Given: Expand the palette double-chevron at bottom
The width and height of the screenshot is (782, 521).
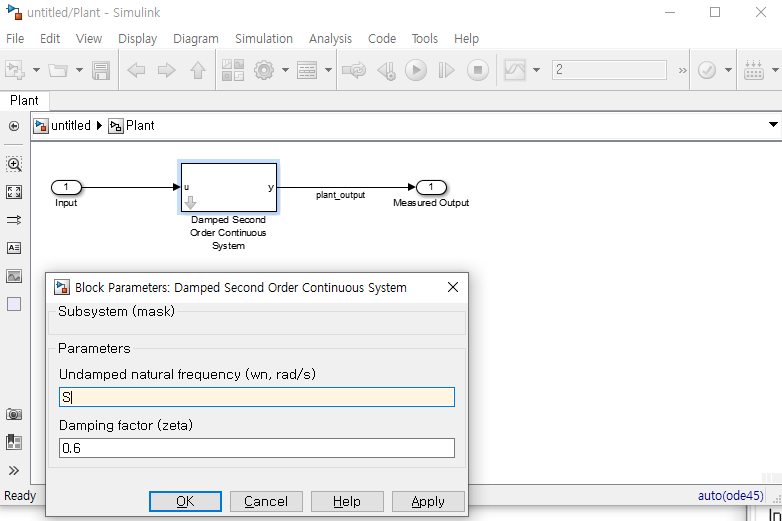Looking at the screenshot, I should click(x=14, y=471).
